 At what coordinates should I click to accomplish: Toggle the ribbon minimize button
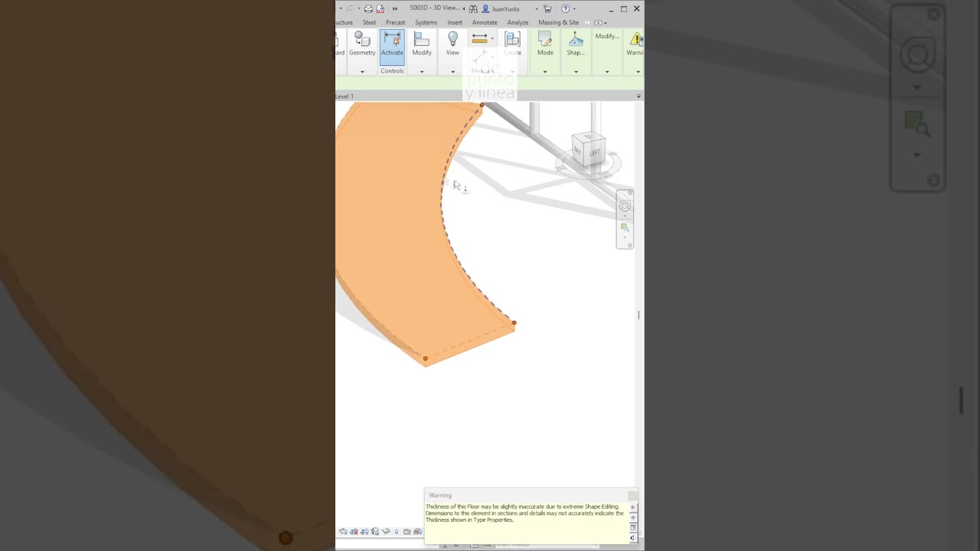(598, 22)
